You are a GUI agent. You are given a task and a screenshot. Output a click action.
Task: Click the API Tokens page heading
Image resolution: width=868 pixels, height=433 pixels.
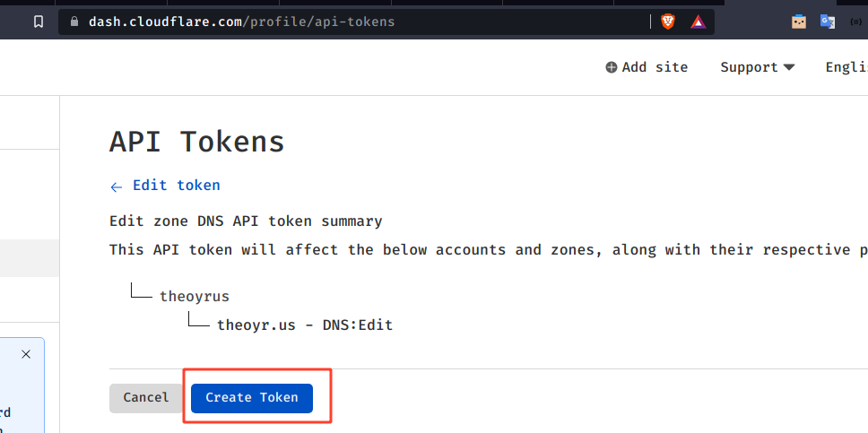197,142
